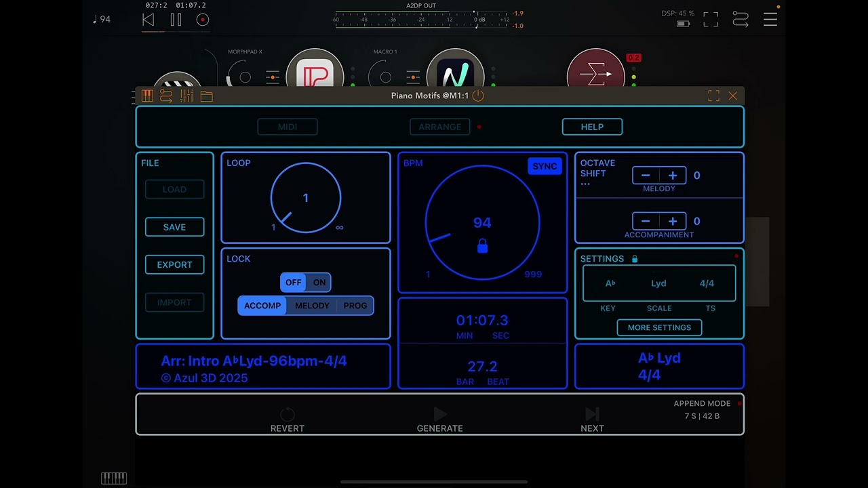Screen dimensions: 868x488
Task: Click the DSP 45 % indicator
Action: pos(678,14)
